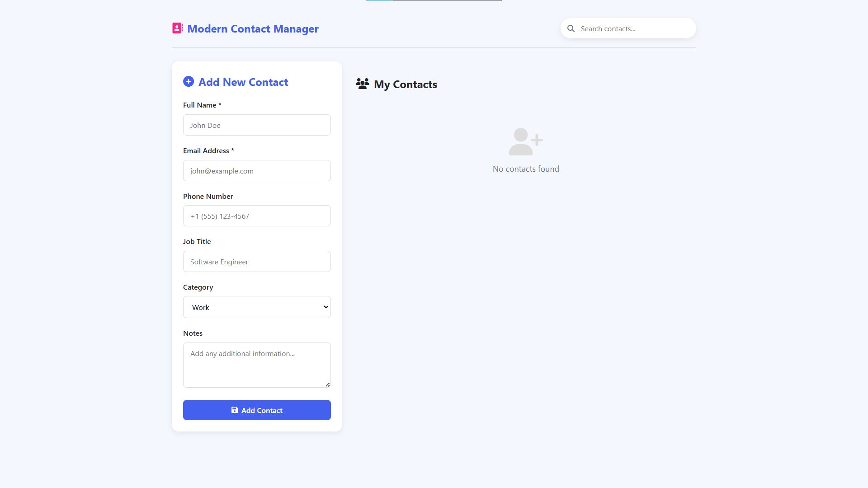Focus the Phone Number field

click(257, 216)
